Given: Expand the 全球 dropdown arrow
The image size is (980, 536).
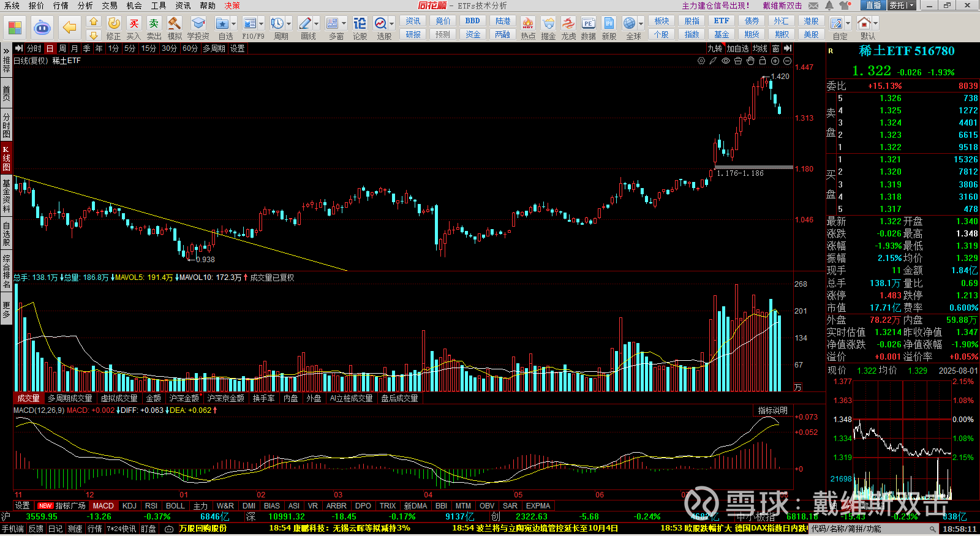Looking at the screenshot, I should coord(641,24).
